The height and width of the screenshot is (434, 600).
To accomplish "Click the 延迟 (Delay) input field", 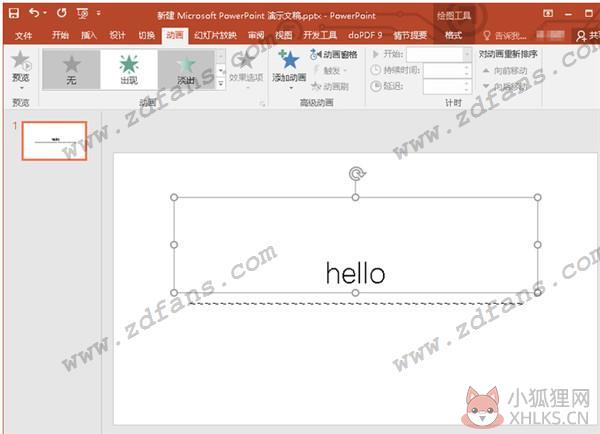I will point(443,86).
